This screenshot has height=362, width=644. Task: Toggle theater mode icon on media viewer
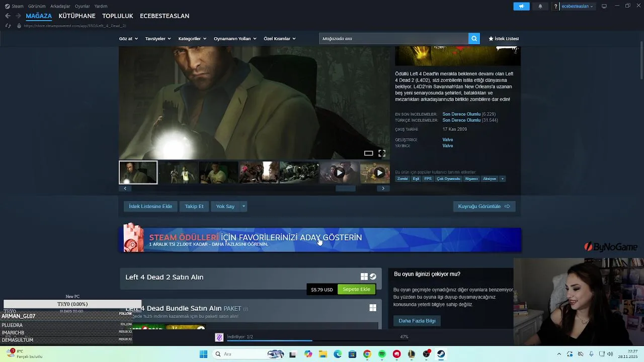coord(368,153)
